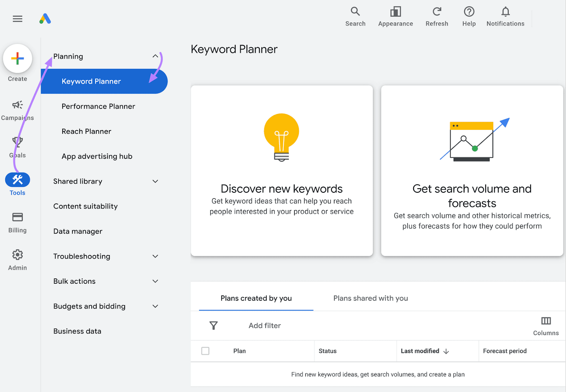
Task: Click the Refresh icon
Action: click(437, 12)
